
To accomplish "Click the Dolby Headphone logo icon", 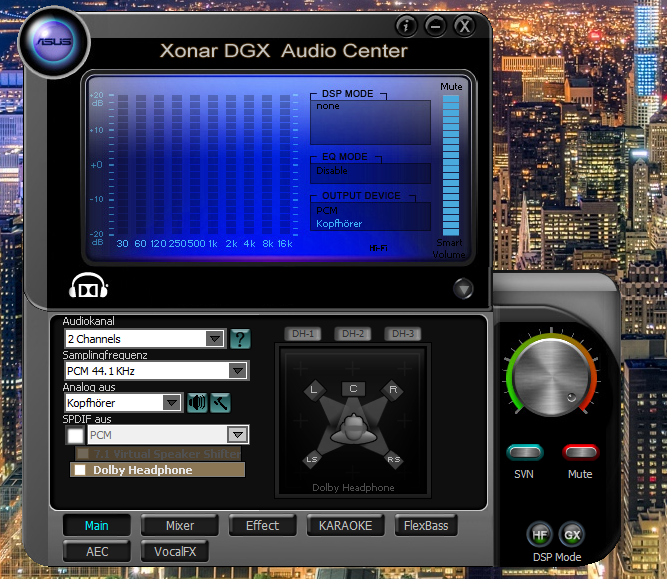I will pos(88,286).
